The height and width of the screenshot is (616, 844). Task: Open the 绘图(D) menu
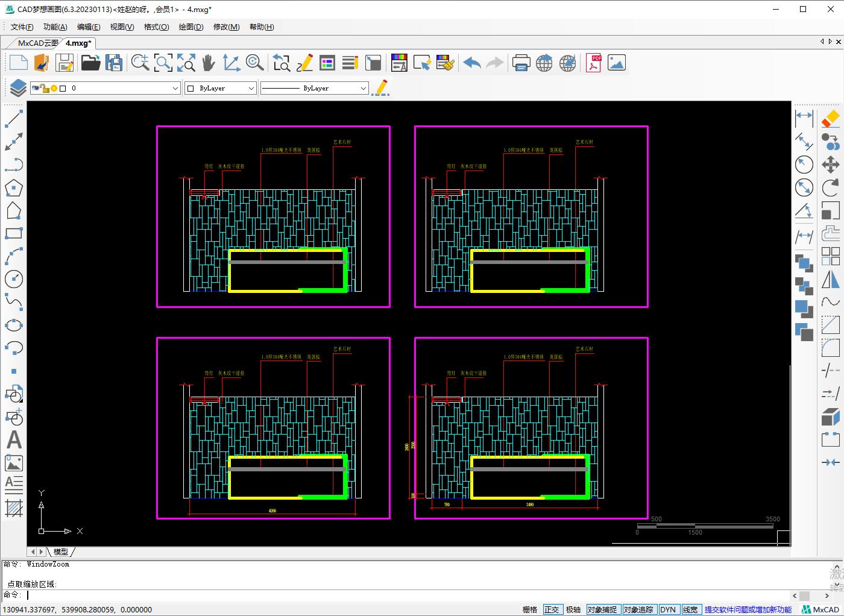(x=191, y=27)
